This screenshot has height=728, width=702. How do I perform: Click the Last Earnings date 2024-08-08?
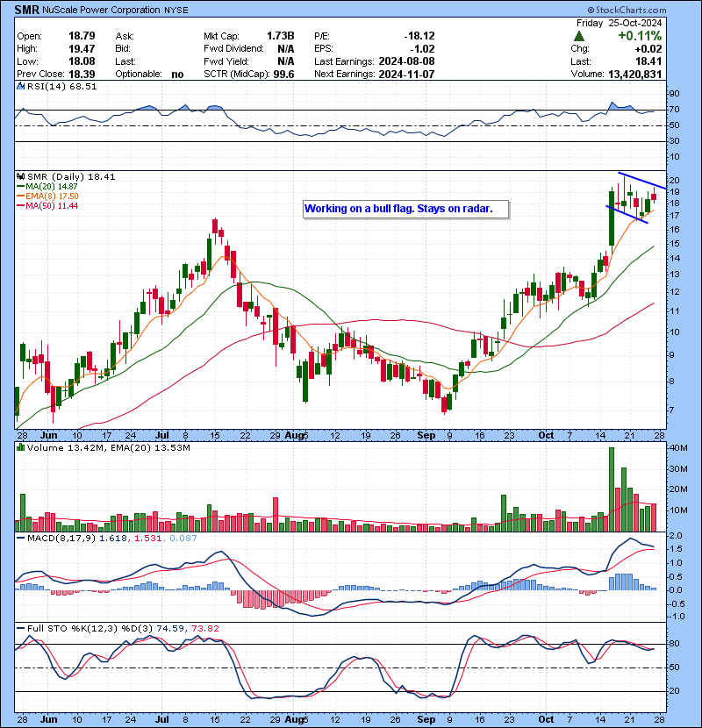[x=406, y=61]
